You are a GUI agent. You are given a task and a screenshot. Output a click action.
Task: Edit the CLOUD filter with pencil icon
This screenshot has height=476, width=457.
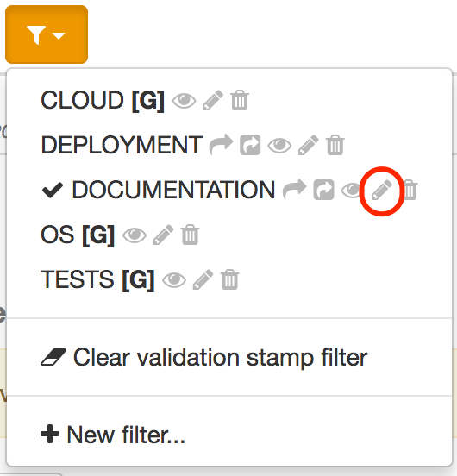(213, 100)
